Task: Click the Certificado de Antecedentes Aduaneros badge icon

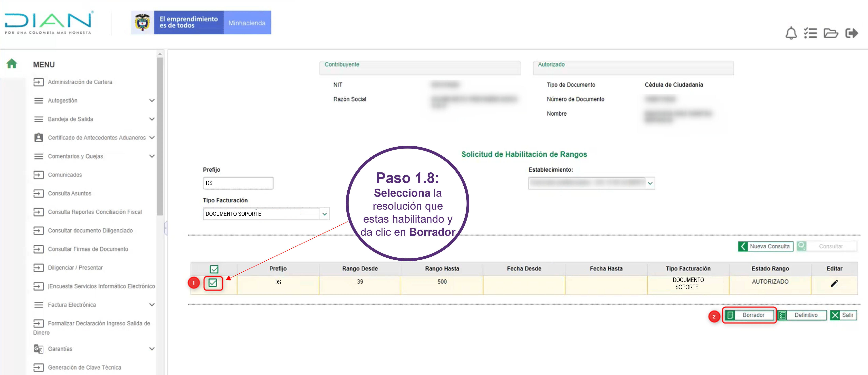Action: (38, 137)
